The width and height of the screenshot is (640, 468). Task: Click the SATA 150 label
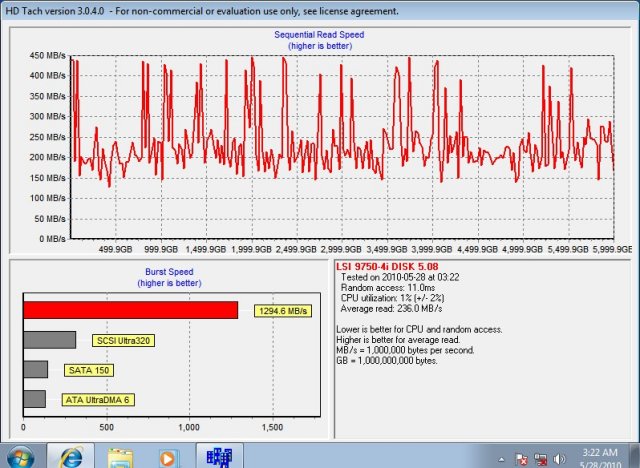pyautogui.click(x=89, y=370)
